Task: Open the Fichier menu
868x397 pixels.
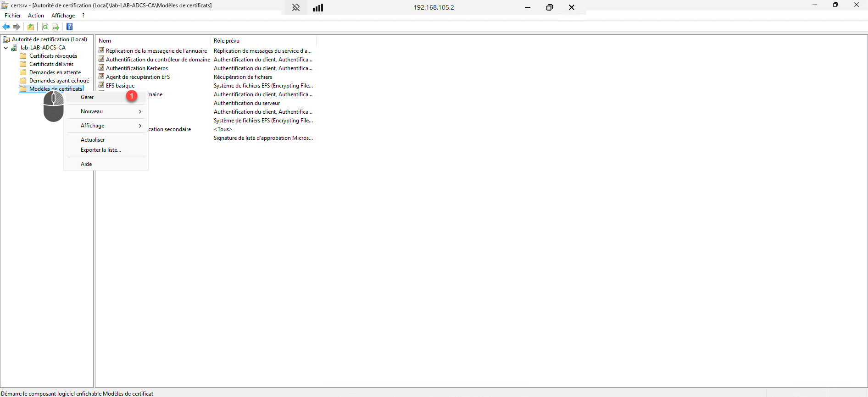Action: point(13,16)
